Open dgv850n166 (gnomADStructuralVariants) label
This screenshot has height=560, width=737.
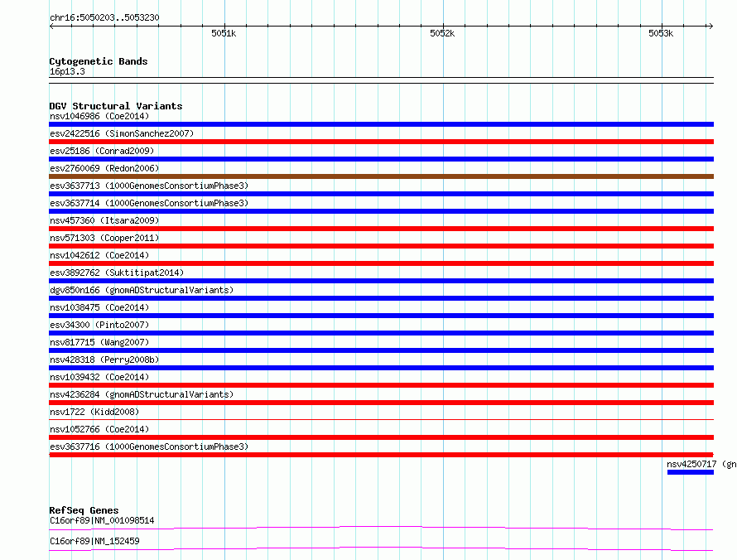click(142, 290)
